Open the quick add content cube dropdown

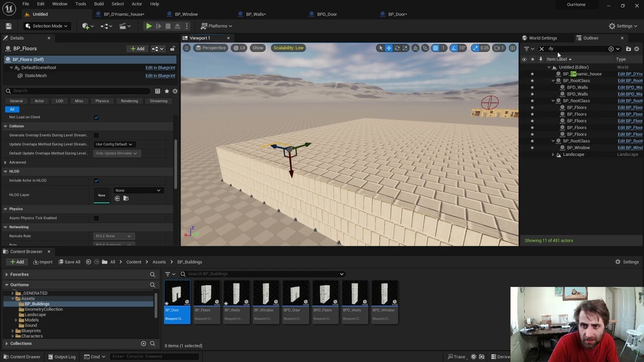(x=89, y=26)
